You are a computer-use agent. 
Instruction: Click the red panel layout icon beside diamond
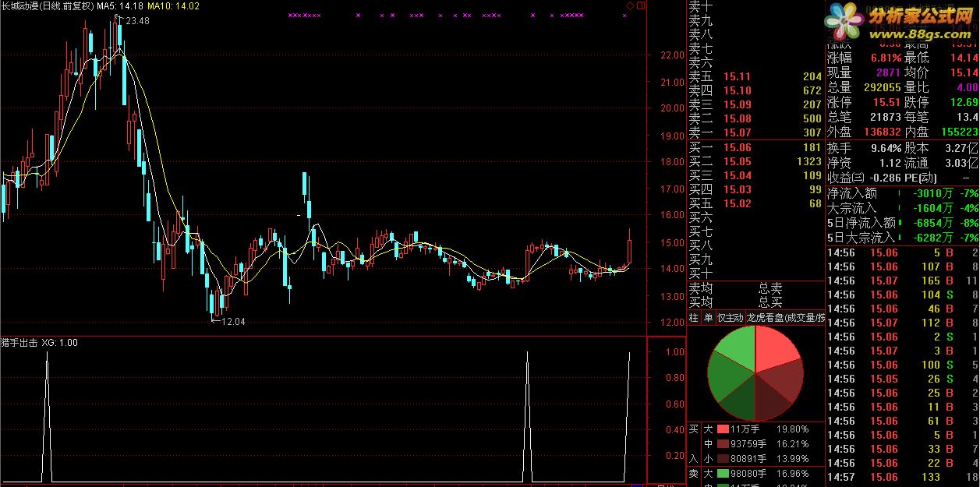641,6
